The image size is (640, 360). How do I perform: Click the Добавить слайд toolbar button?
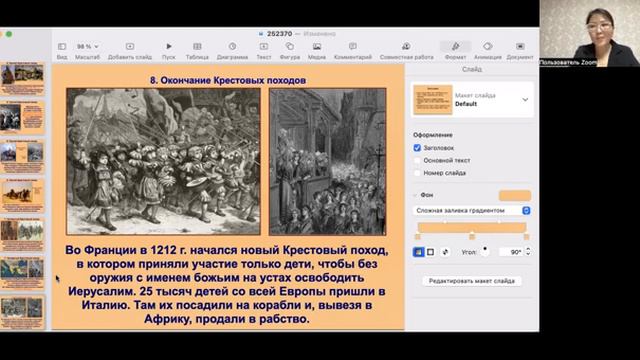(130, 51)
